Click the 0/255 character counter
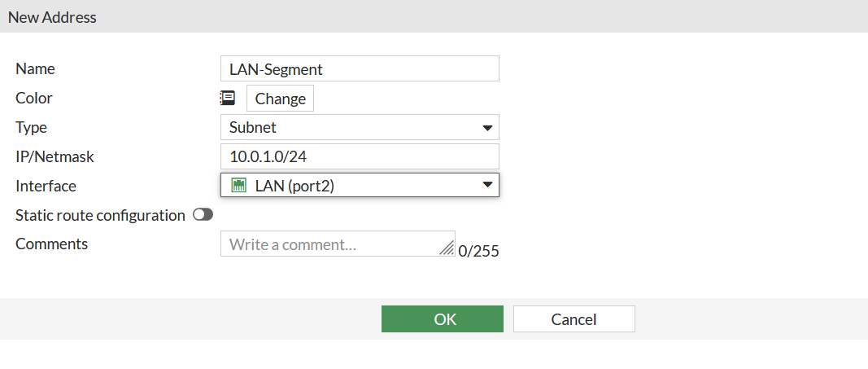 [479, 252]
